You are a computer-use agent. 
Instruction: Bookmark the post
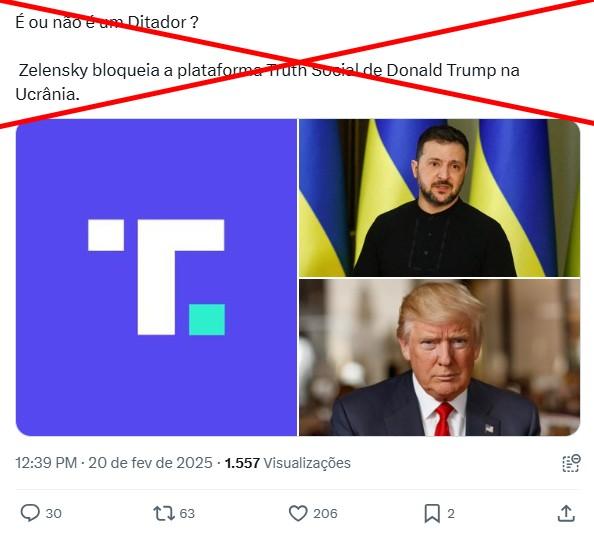pos(432,514)
